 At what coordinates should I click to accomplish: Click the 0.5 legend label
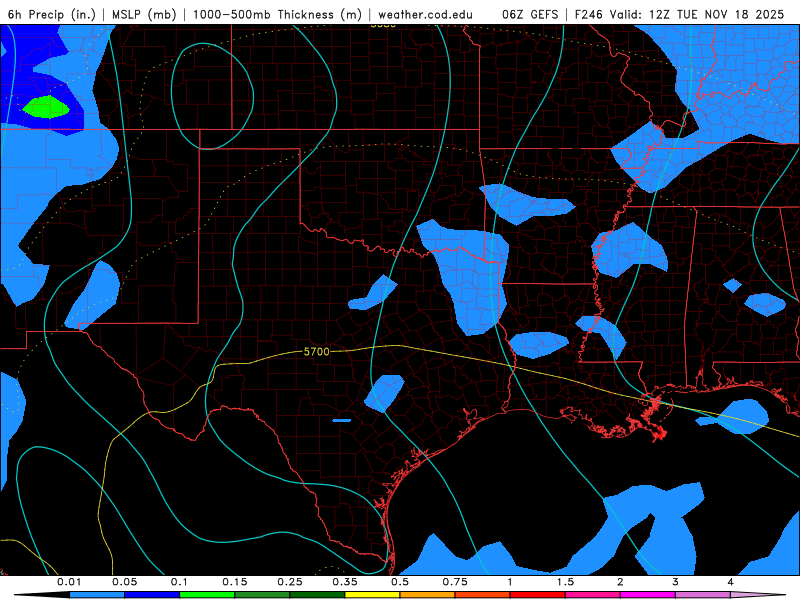pos(400,582)
